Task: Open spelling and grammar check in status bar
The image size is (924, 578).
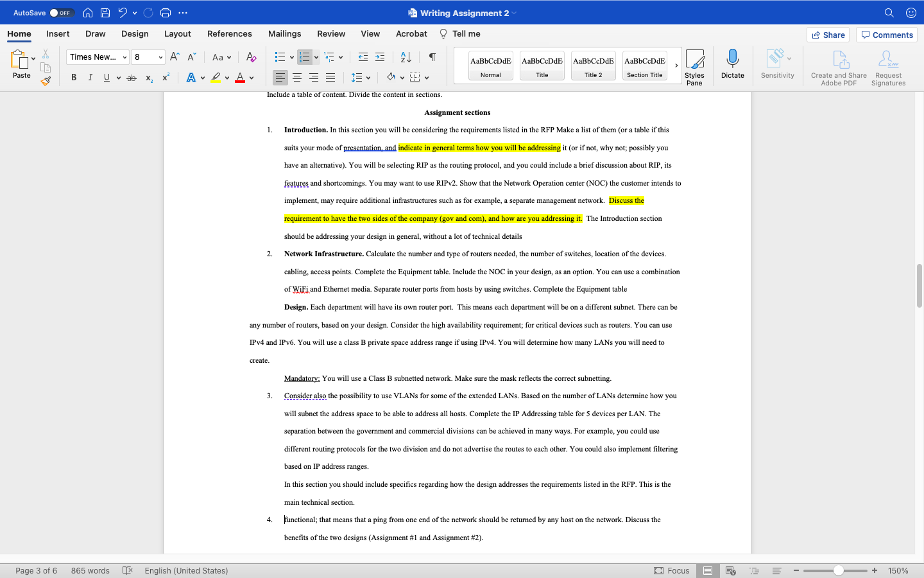Action: point(127,570)
